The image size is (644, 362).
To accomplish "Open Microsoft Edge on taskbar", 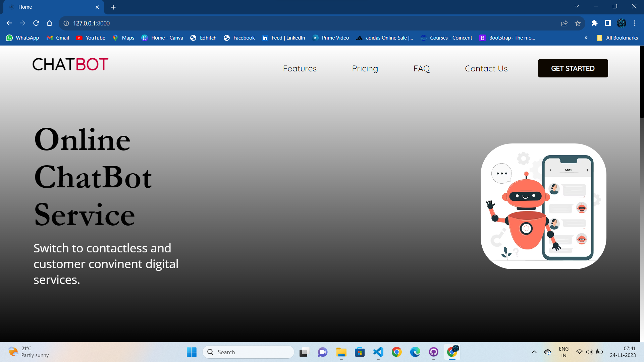I will pyautogui.click(x=415, y=352).
